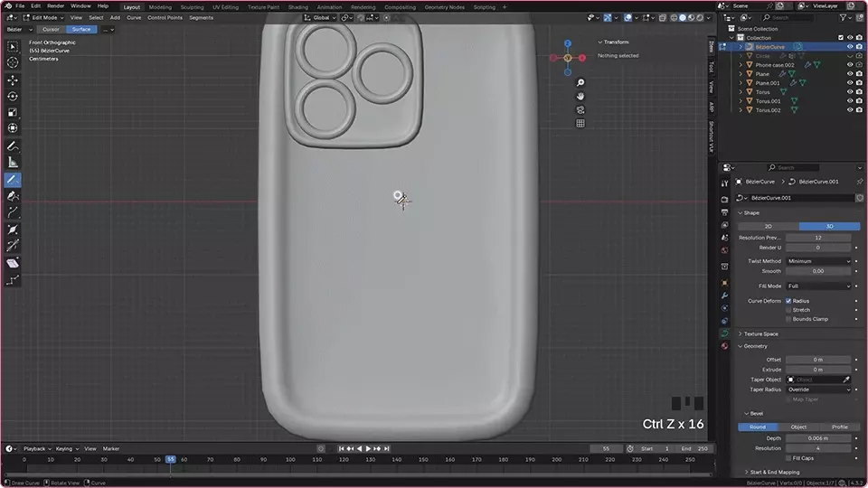Open the Render menu

click(55, 6)
